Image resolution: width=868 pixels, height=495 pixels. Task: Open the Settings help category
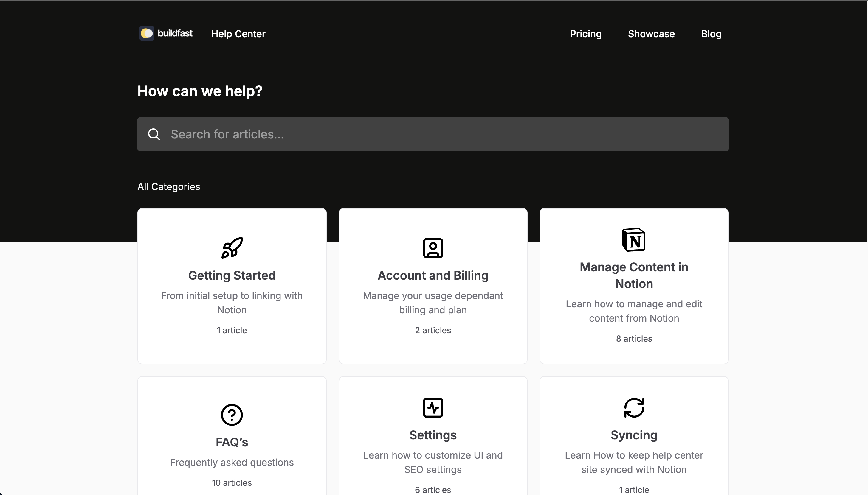tap(433, 442)
